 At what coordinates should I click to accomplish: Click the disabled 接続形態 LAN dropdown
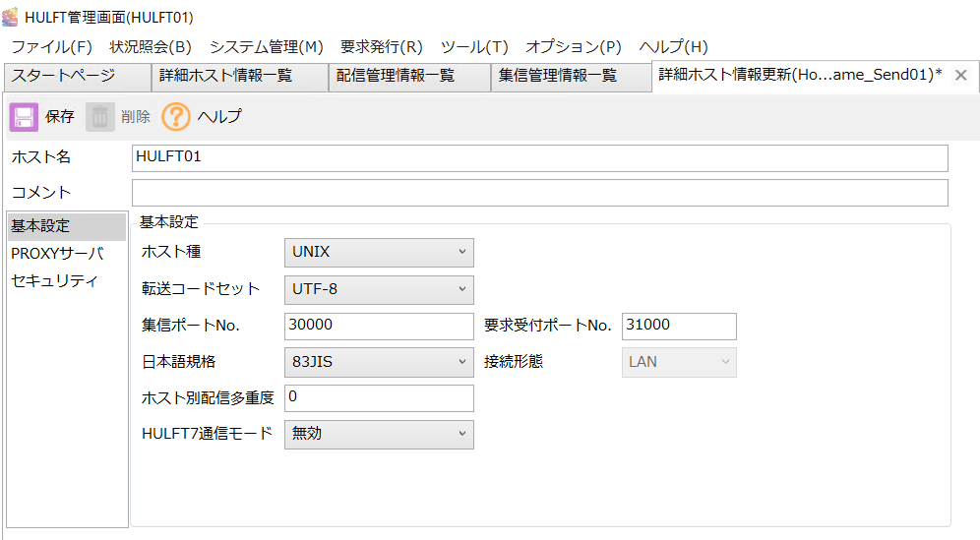[x=679, y=363]
